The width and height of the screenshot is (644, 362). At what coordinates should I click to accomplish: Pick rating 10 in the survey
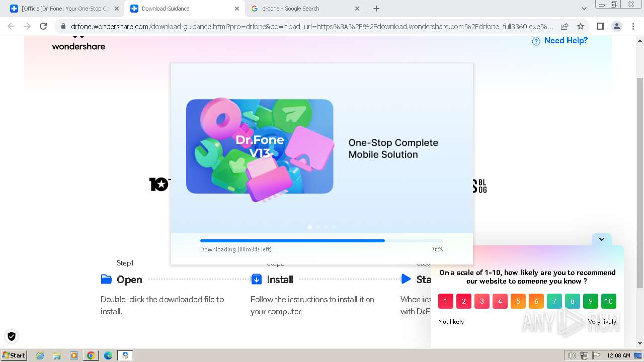pyautogui.click(x=609, y=301)
